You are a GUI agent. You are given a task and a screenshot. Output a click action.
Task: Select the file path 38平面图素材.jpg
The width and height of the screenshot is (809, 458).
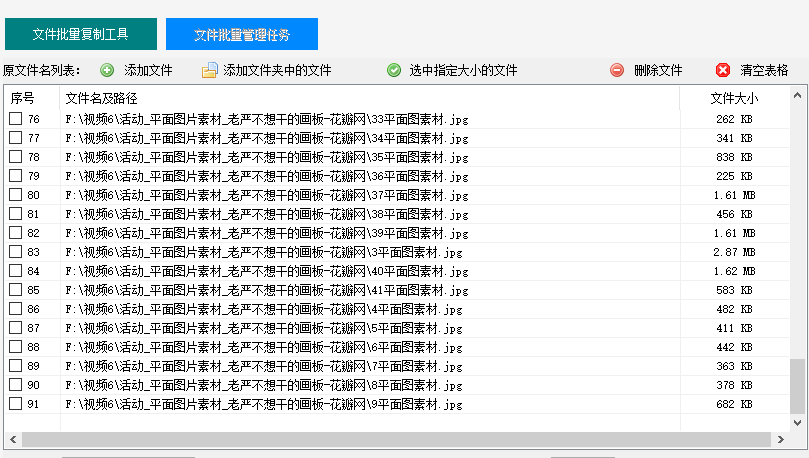pos(267,214)
